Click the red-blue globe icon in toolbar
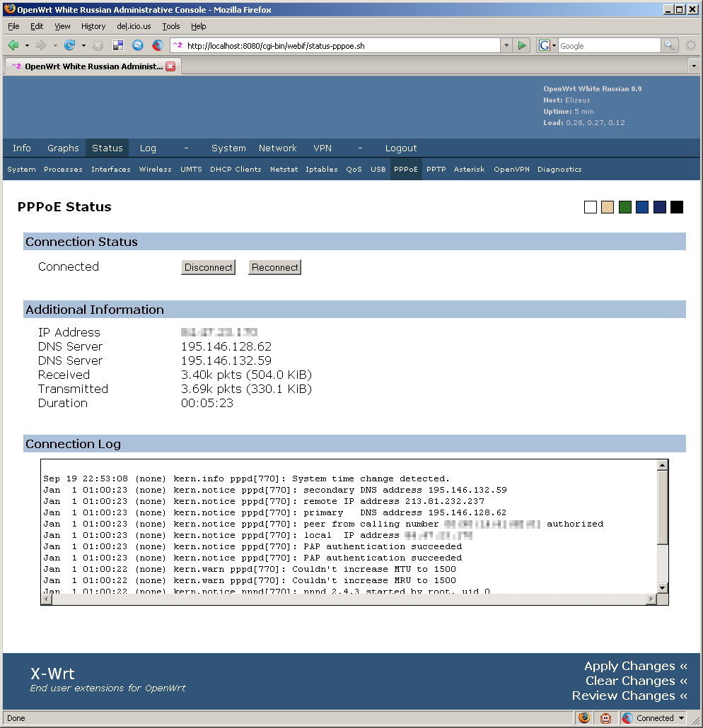The height and width of the screenshot is (728, 703). click(x=158, y=45)
